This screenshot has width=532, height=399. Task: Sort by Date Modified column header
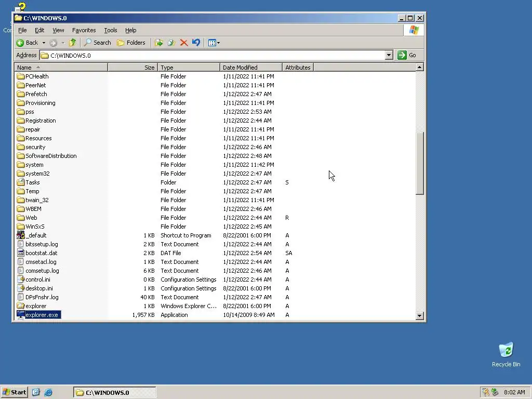pyautogui.click(x=251, y=68)
